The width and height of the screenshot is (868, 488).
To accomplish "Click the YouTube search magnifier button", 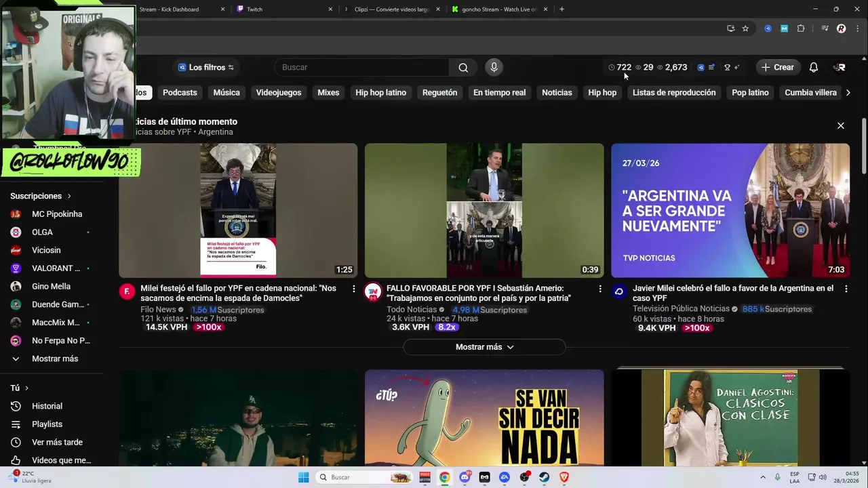I will tap(463, 67).
